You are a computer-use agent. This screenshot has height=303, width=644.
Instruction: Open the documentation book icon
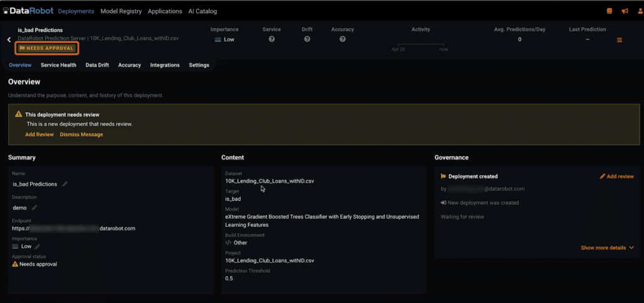tap(609, 11)
